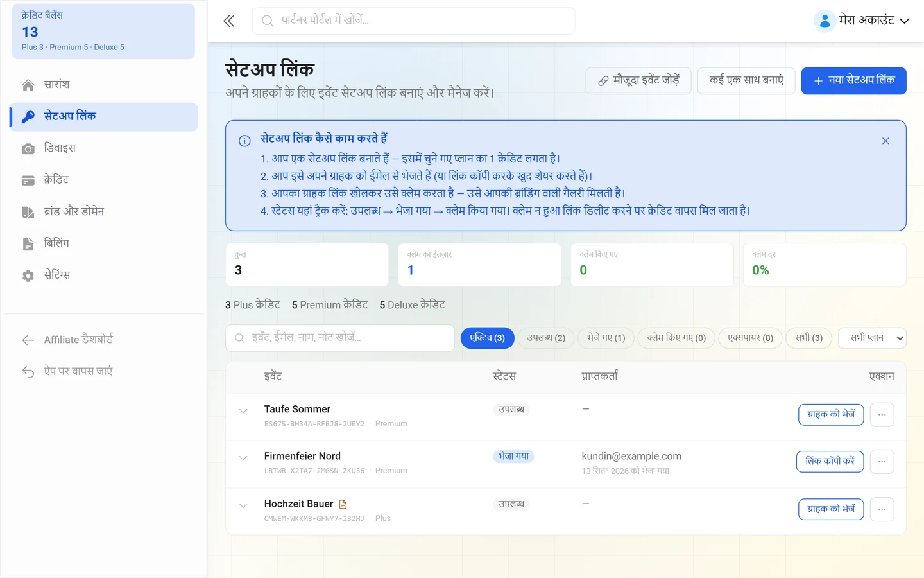Click the document icon beside बिलिंग
924x578 pixels.
(x=28, y=244)
